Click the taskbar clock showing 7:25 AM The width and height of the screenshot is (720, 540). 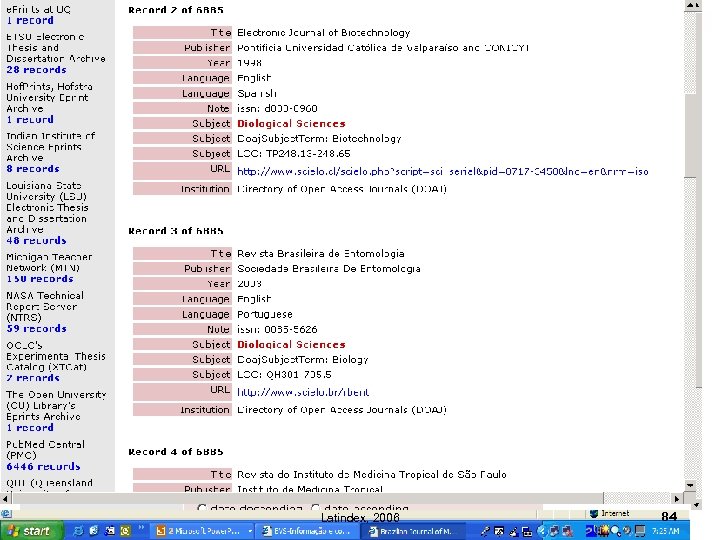666,531
